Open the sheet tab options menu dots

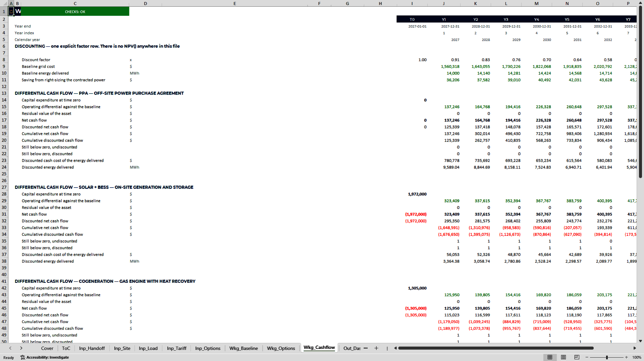[387, 348]
